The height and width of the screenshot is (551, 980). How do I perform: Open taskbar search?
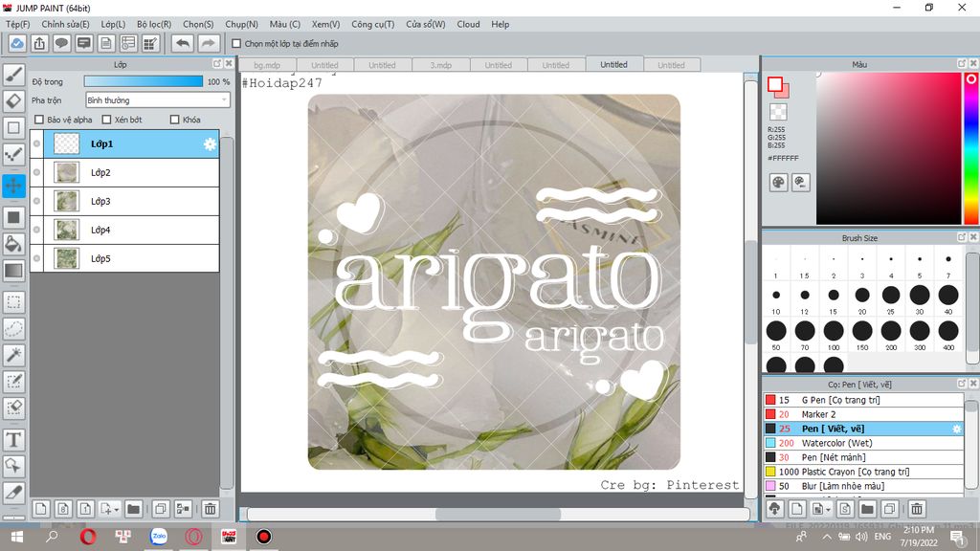point(52,536)
